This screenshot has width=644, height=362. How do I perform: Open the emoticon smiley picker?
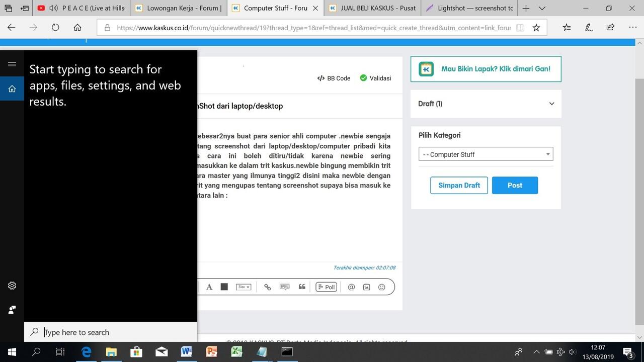click(x=382, y=287)
